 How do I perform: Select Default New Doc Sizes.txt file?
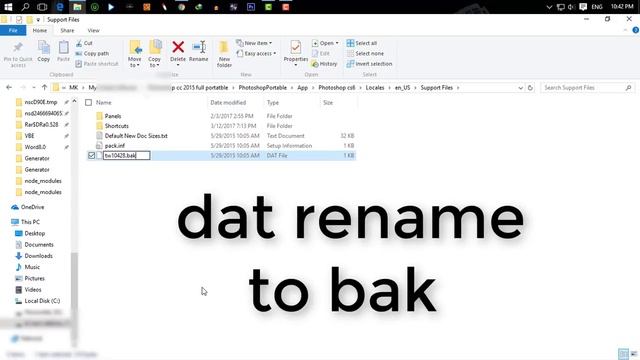click(x=136, y=136)
